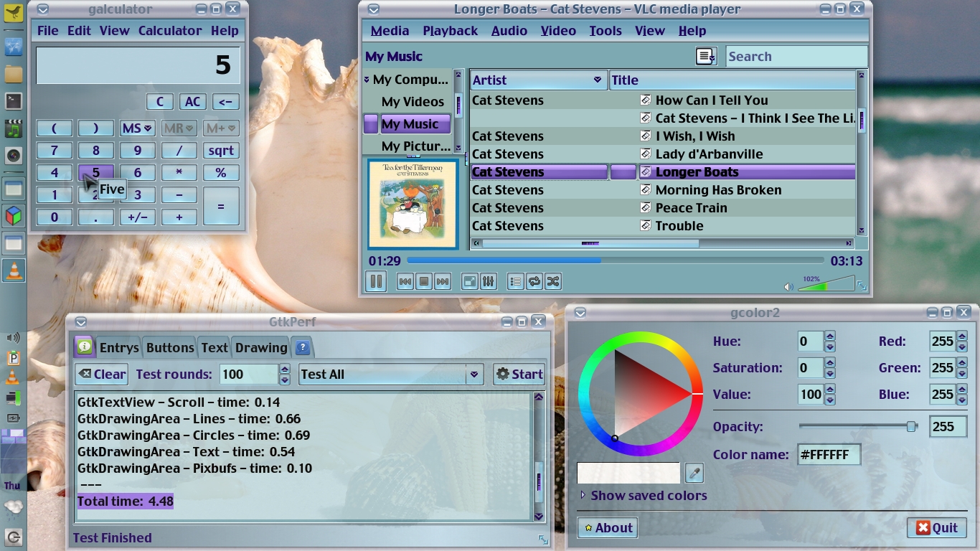Switch to GtkPerf Entrys tab
980x551 pixels.
click(119, 348)
